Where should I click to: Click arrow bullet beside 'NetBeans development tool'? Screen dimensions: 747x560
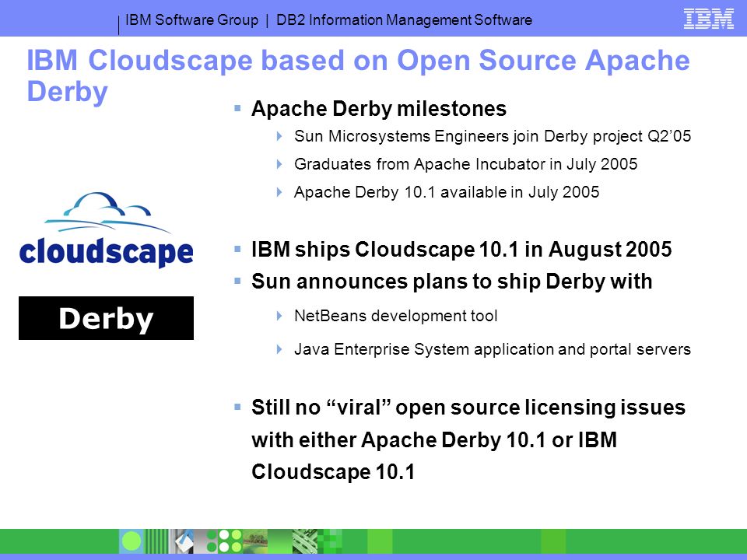[x=279, y=316]
